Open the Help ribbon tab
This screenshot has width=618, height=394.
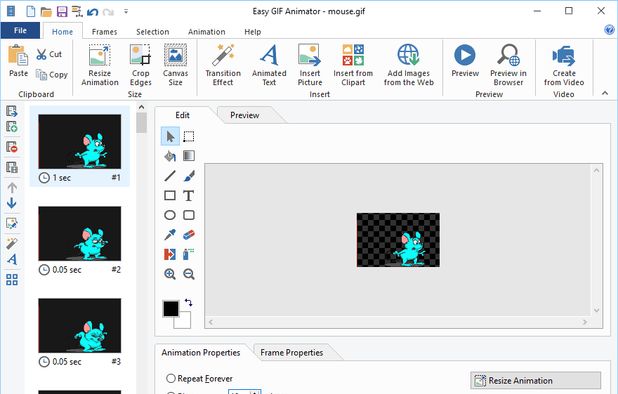[253, 32]
